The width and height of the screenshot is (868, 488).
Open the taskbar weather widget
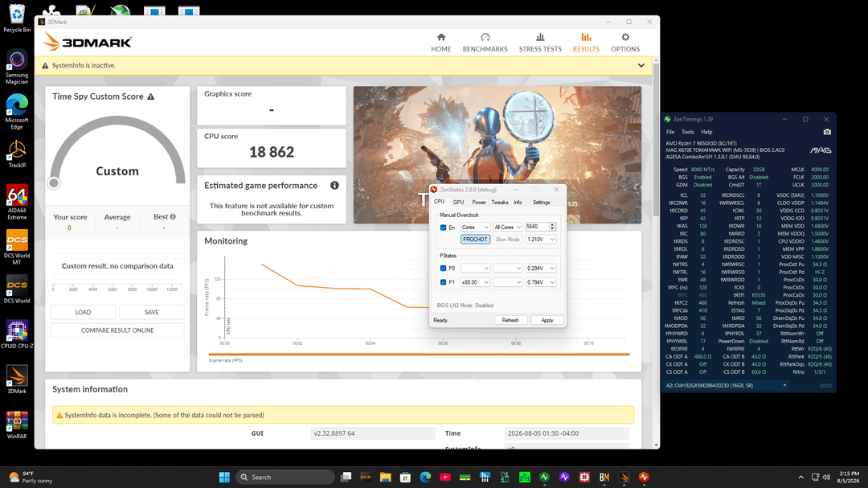[31, 477]
